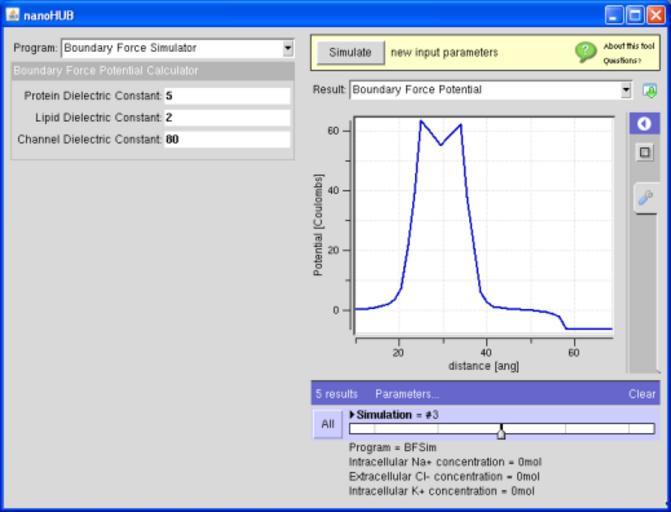Open the Parameters... link
Screen dimensions: 671x512
click(x=406, y=394)
